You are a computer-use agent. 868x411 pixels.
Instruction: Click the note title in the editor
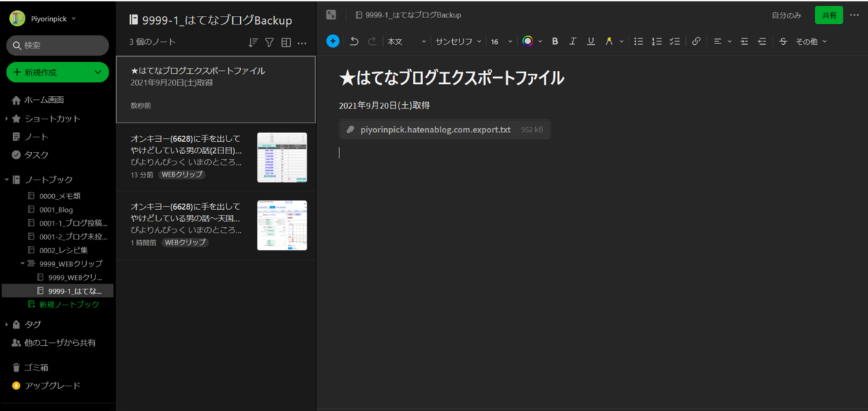tap(451, 78)
